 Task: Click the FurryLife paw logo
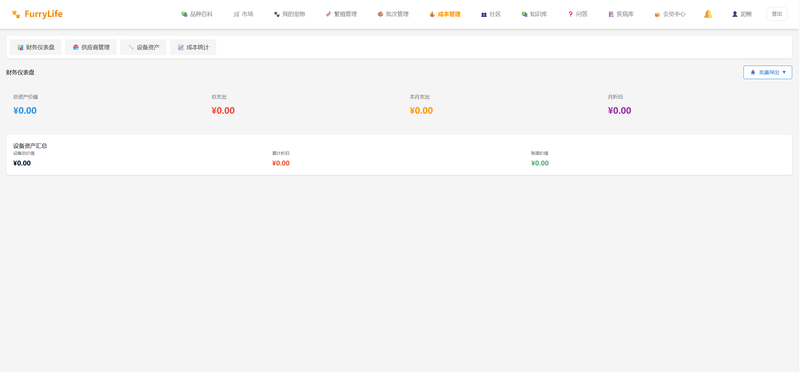pyautogui.click(x=37, y=14)
